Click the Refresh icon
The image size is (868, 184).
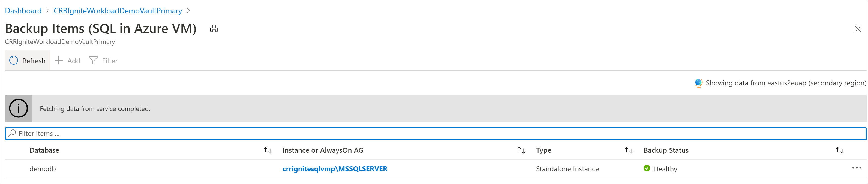(13, 60)
